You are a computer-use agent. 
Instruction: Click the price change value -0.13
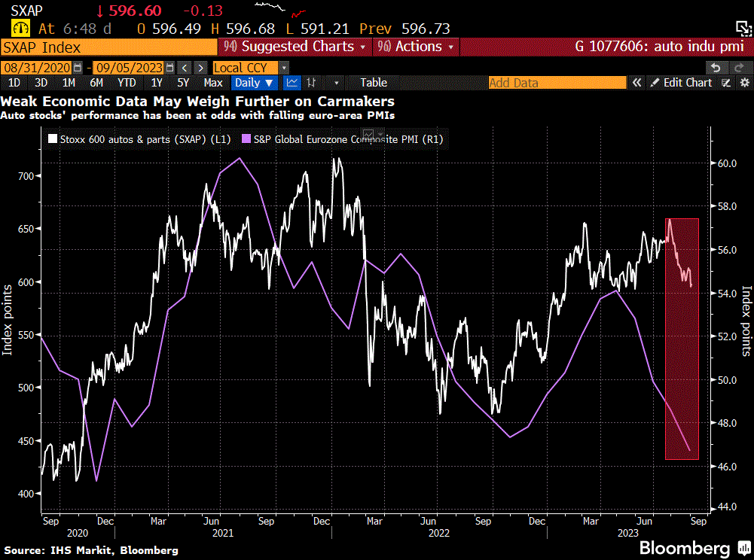[x=203, y=11]
